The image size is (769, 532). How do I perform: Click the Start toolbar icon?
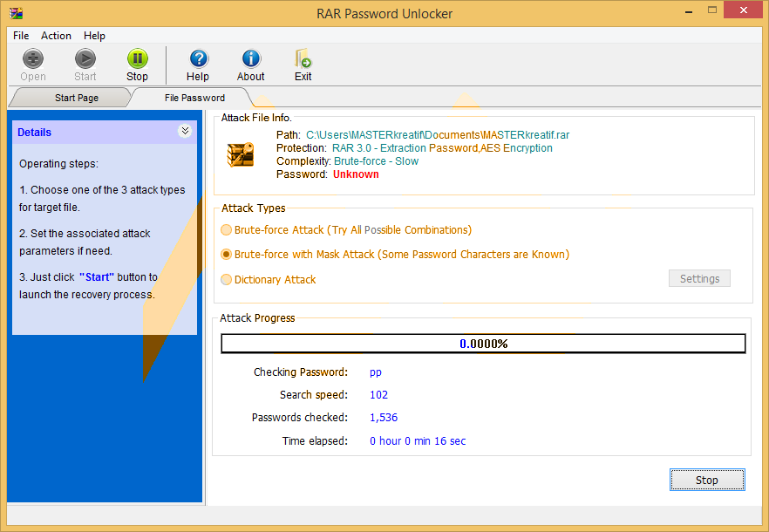[x=85, y=59]
